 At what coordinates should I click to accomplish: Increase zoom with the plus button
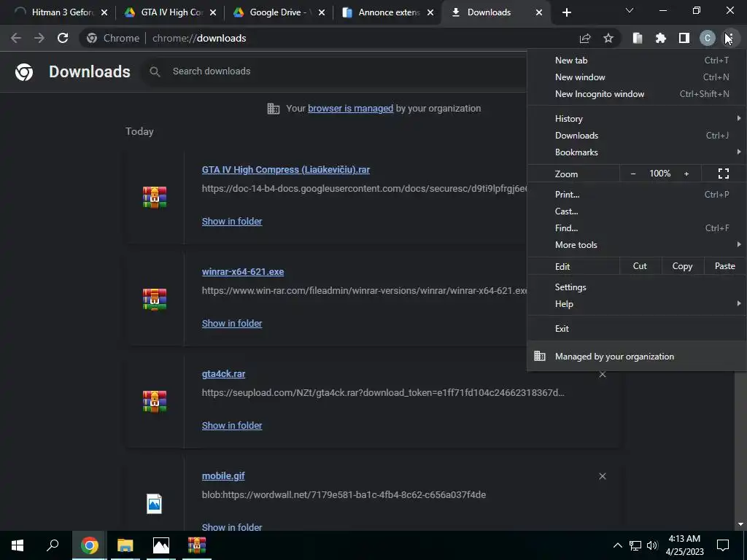click(686, 174)
